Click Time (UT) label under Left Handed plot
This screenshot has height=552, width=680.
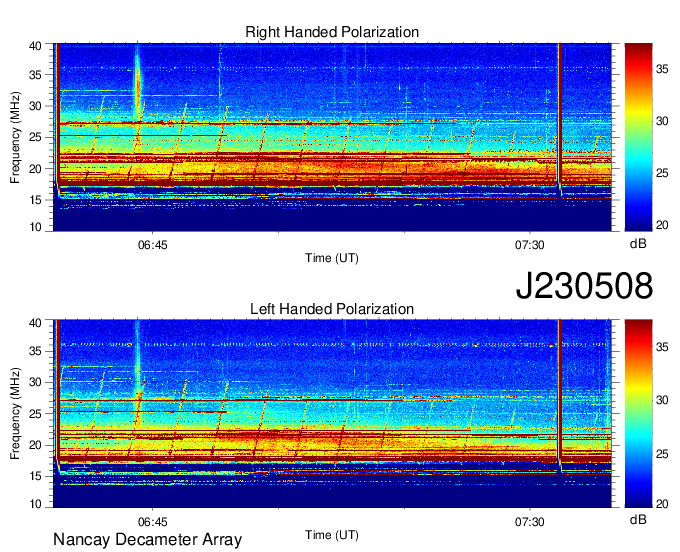click(332, 535)
